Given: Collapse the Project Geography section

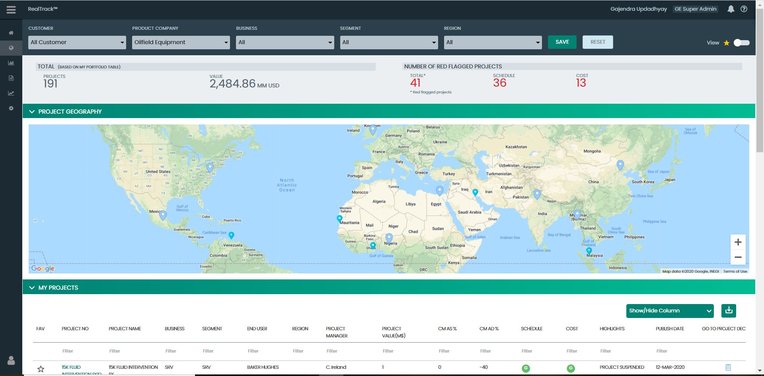Looking at the screenshot, I should [32, 112].
